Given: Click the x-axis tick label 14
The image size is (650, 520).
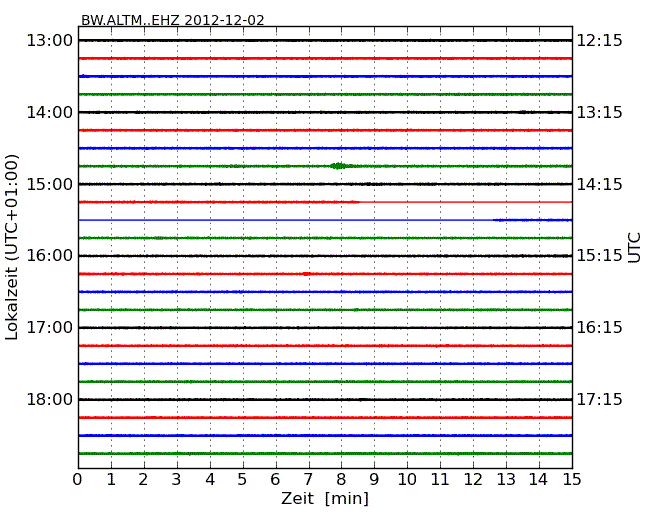Looking at the screenshot, I should click(538, 480).
